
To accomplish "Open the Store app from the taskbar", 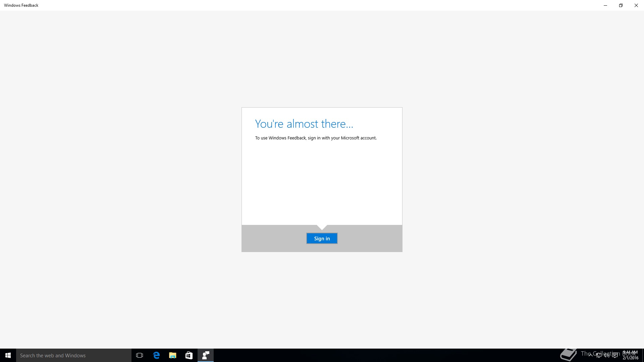I will 189,355.
